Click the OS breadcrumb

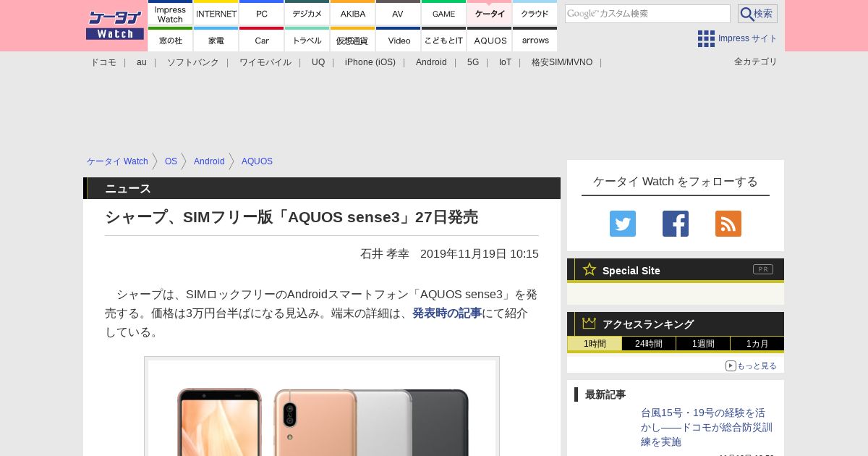(171, 161)
